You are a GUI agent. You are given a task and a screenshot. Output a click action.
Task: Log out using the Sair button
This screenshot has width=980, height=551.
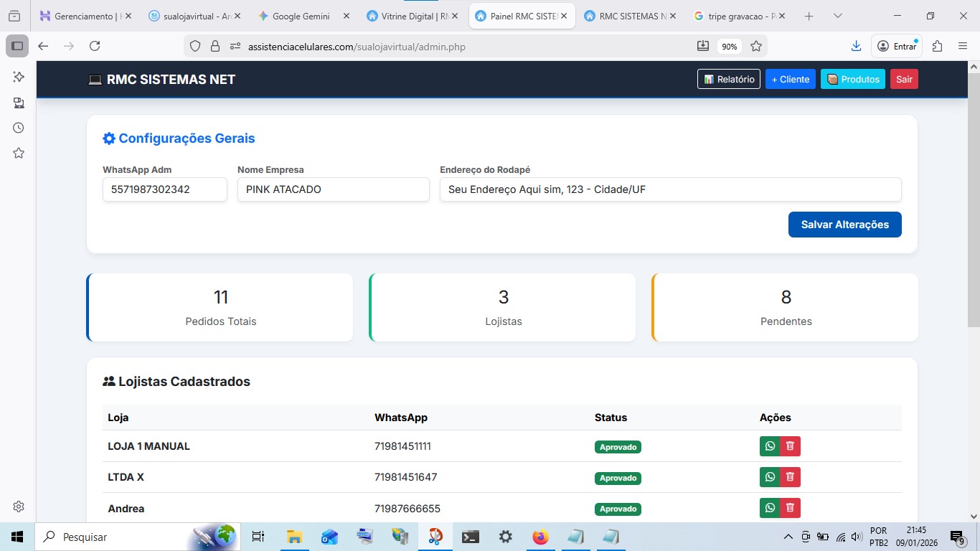(904, 79)
